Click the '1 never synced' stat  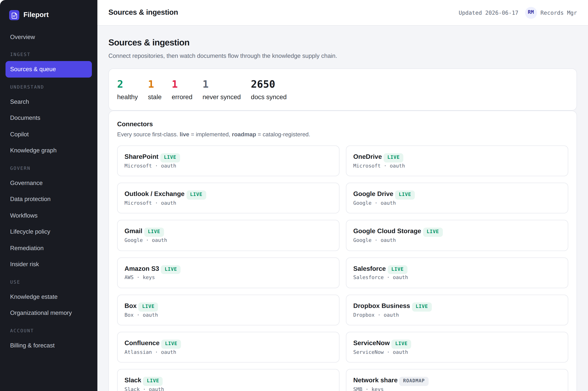pos(221,89)
